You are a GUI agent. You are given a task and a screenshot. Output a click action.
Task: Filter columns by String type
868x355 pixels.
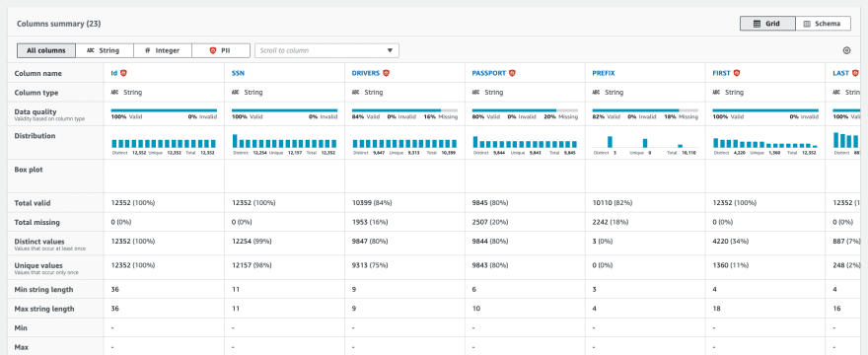coord(105,50)
